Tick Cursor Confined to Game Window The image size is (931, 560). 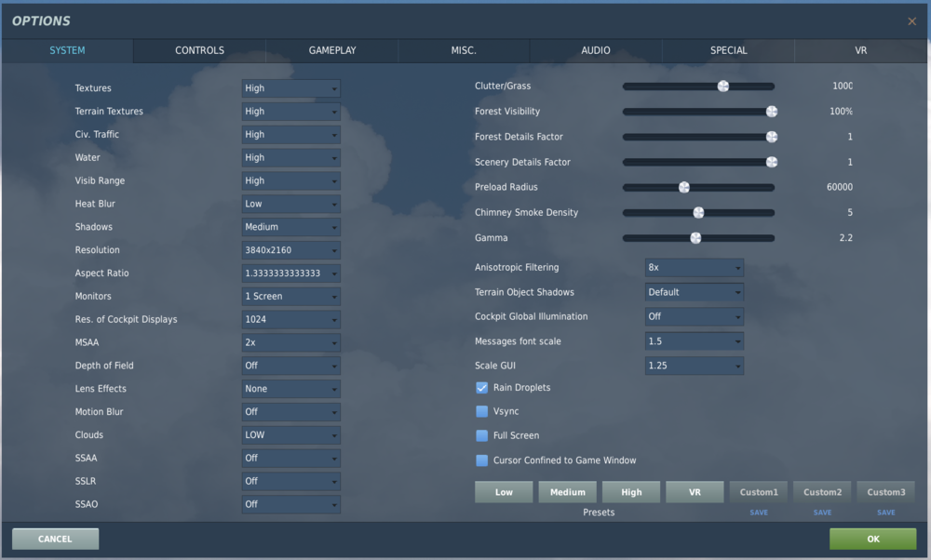pyautogui.click(x=481, y=460)
